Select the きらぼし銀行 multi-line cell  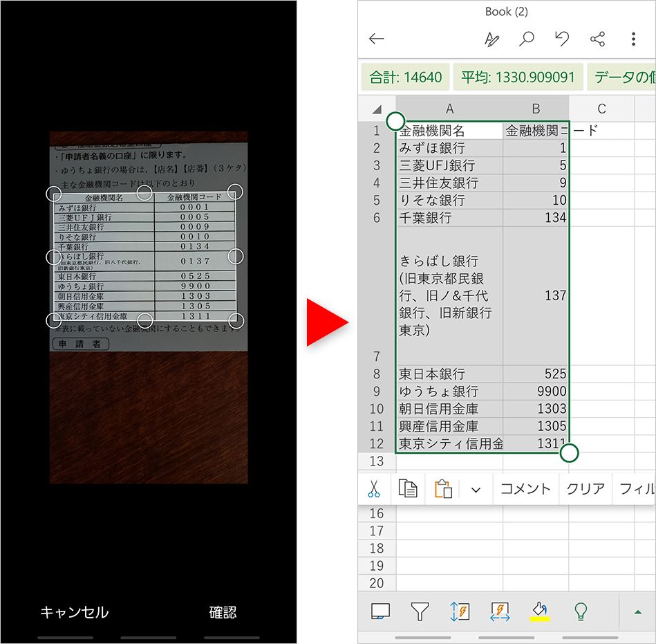coord(450,296)
